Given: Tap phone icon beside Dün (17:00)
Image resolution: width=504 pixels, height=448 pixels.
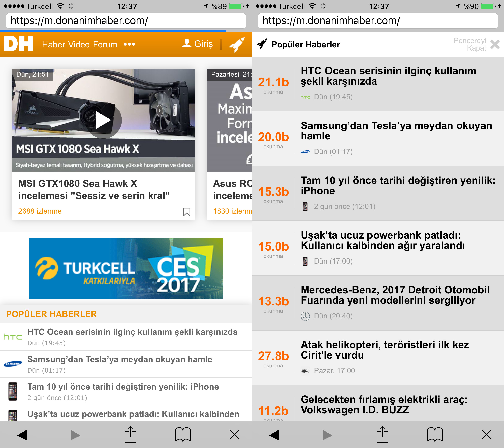Looking at the screenshot, I should [305, 261].
